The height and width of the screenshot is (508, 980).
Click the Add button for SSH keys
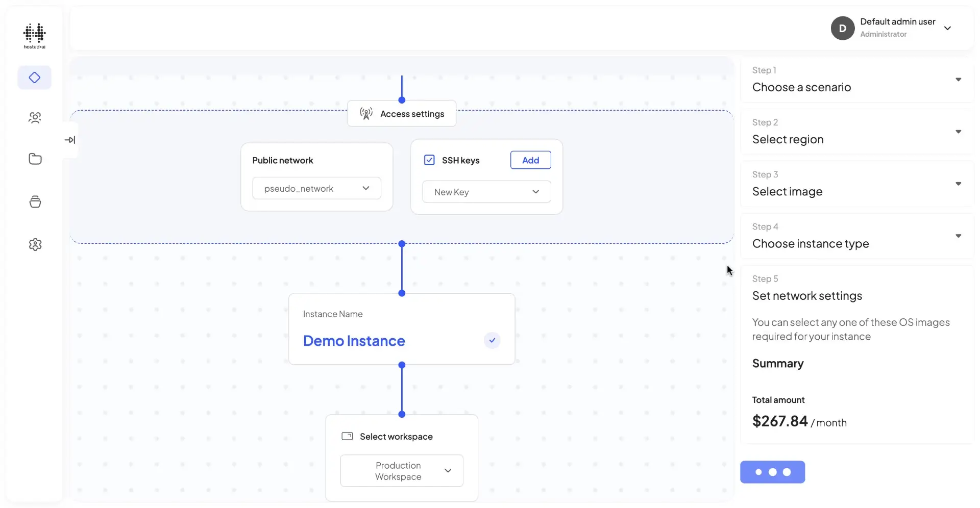530,160
